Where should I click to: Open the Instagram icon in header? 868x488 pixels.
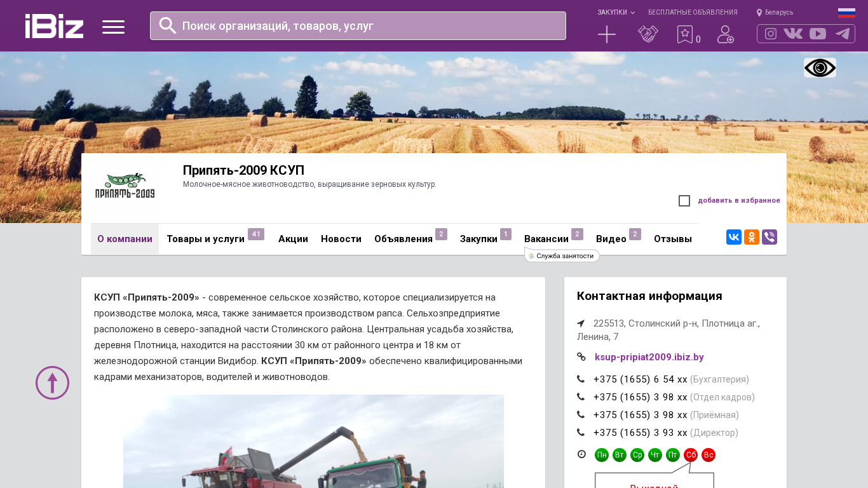(771, 34)
